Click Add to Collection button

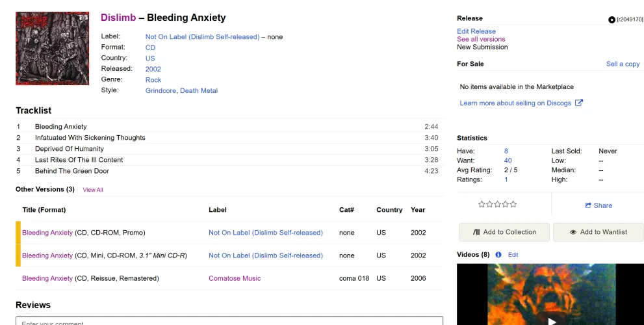[504, 232]
